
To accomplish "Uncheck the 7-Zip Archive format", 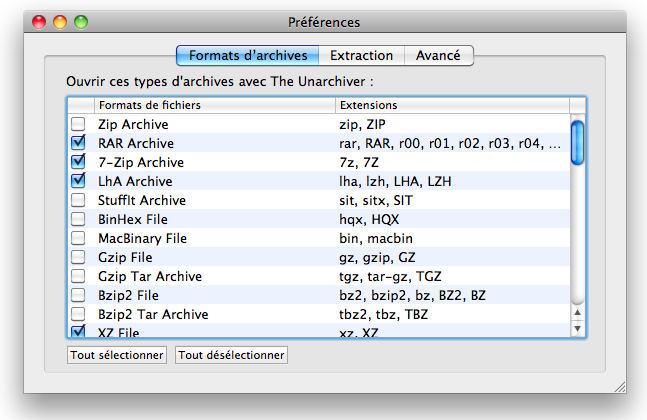I will (78, 162).
